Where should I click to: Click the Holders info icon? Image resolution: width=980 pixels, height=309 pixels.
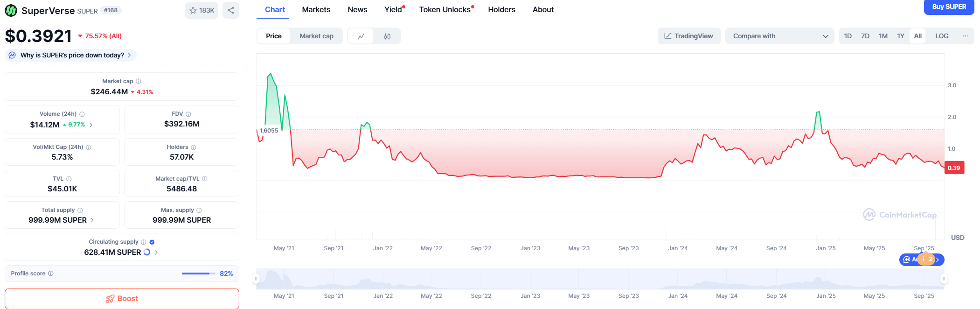194,147
